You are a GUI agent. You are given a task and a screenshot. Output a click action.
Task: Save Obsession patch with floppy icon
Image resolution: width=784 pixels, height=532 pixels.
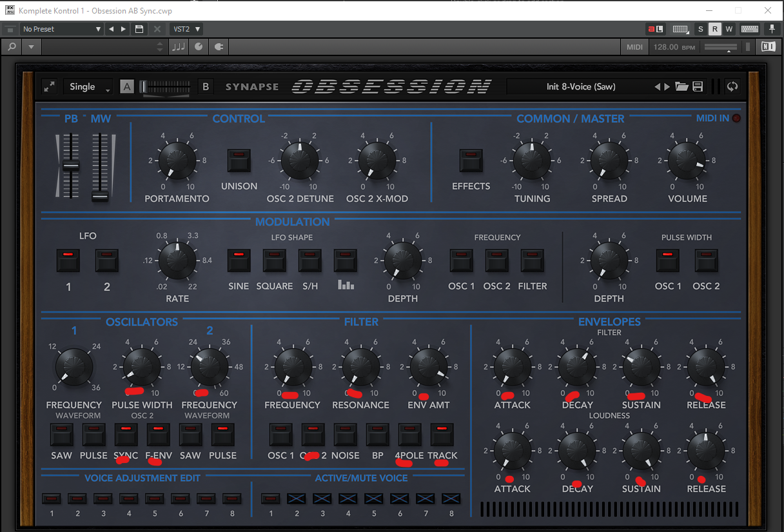(x=697, y=87)
